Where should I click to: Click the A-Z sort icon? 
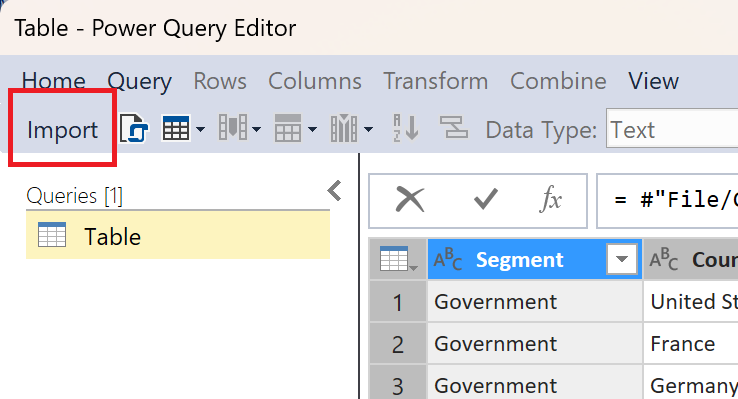point(406,128)
